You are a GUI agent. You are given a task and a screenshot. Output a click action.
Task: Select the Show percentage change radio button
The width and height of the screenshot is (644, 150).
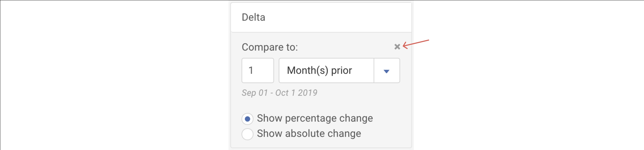[x=247, y=119]
